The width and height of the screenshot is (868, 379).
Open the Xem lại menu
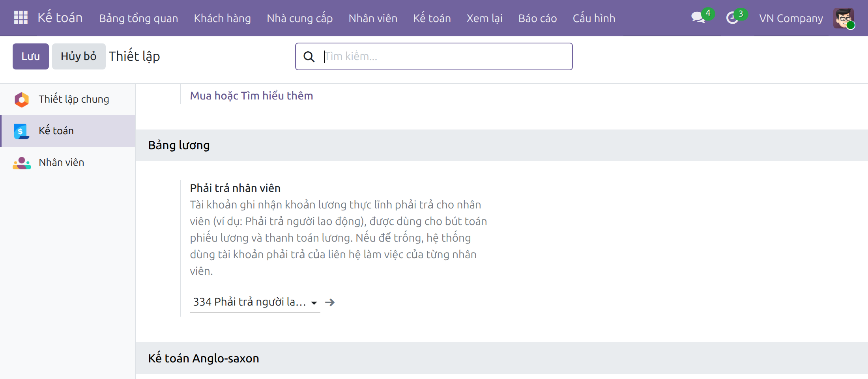coord(485,18)
